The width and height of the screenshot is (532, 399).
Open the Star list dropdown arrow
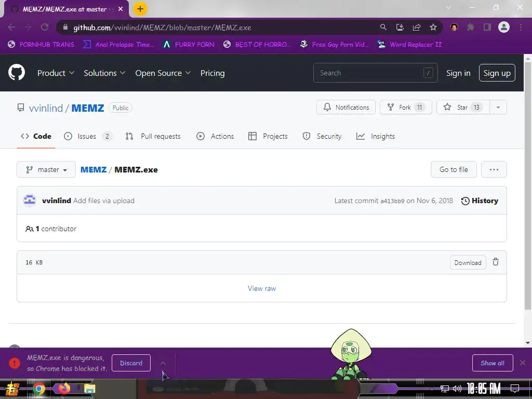498,107
